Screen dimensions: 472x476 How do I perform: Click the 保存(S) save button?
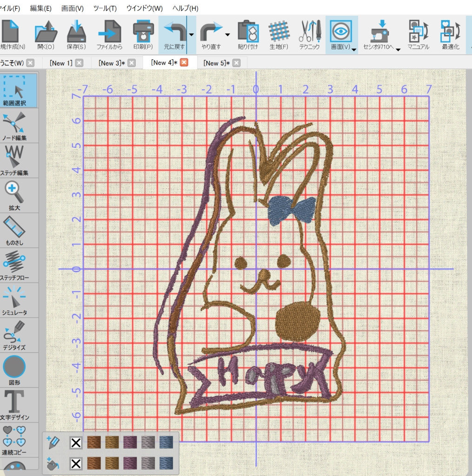click(76, 35)
